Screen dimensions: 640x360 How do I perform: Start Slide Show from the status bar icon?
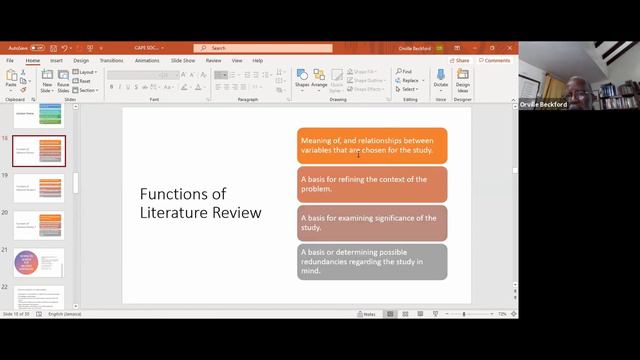pos(436,314)
